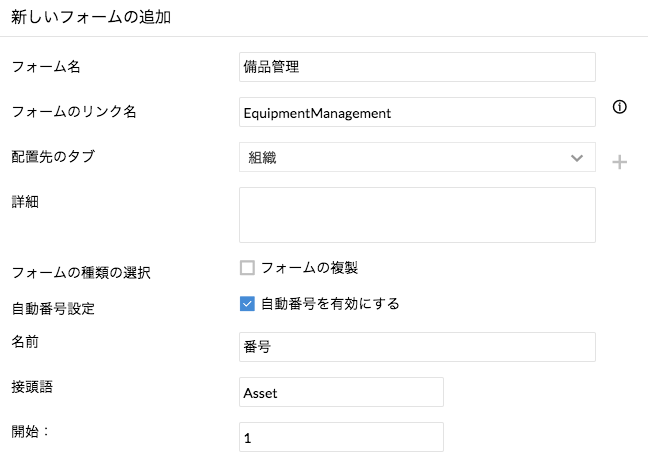Click the info icon beside the link name
Screen dimensions: 648x465
(x=619, y=109)
